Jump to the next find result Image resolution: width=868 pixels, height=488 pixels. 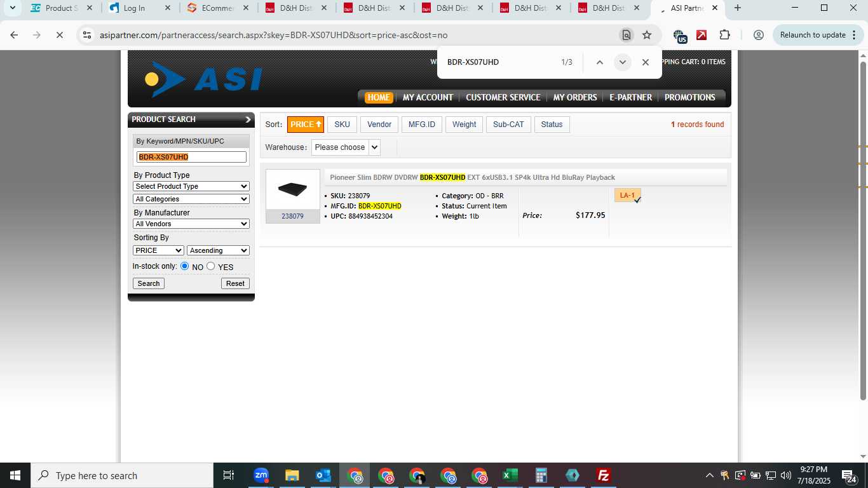tap(623, 62)
